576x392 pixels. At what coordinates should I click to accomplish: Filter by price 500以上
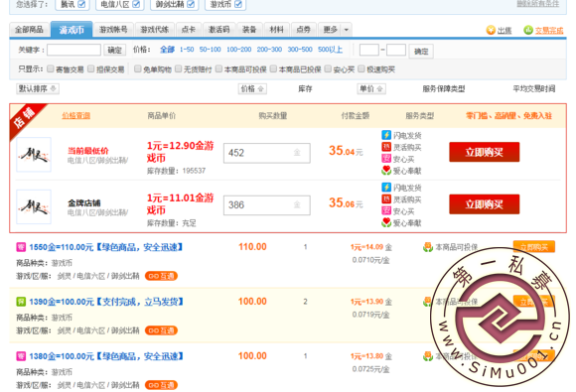331,50
